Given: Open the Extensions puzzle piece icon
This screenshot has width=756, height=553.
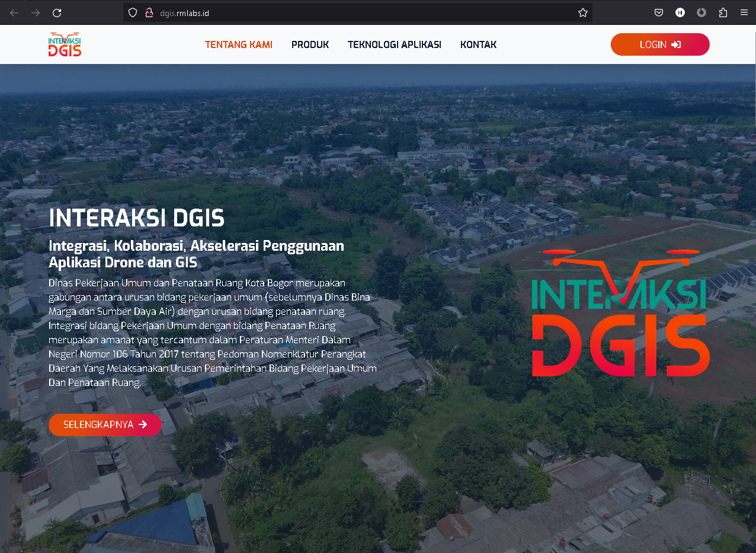Looking at the screenshot, I should (723, 12).
